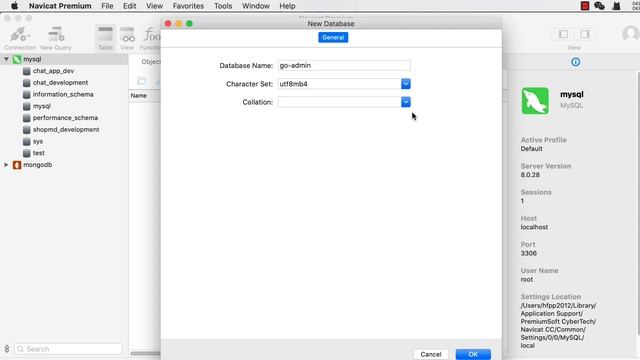Open the Navicat Premium menu
Screen dimensions: 640x360
pyautogui.click(x=60, y=6)
